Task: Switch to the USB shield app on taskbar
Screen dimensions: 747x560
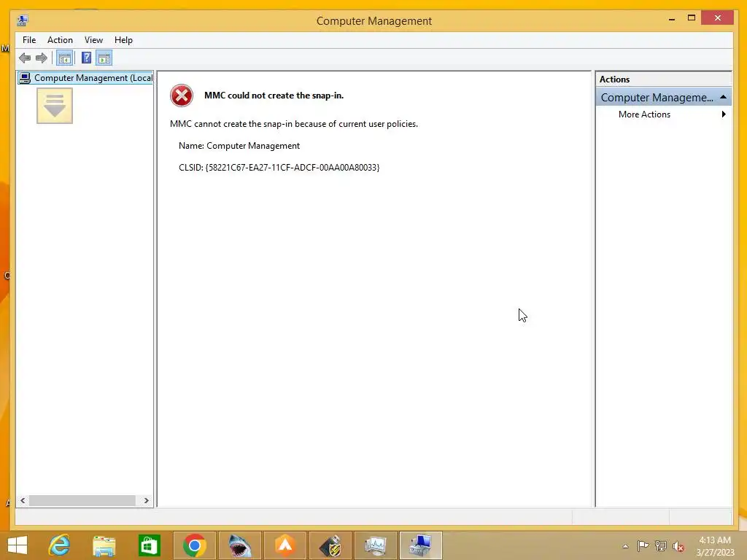Action: tap(330, 545)
